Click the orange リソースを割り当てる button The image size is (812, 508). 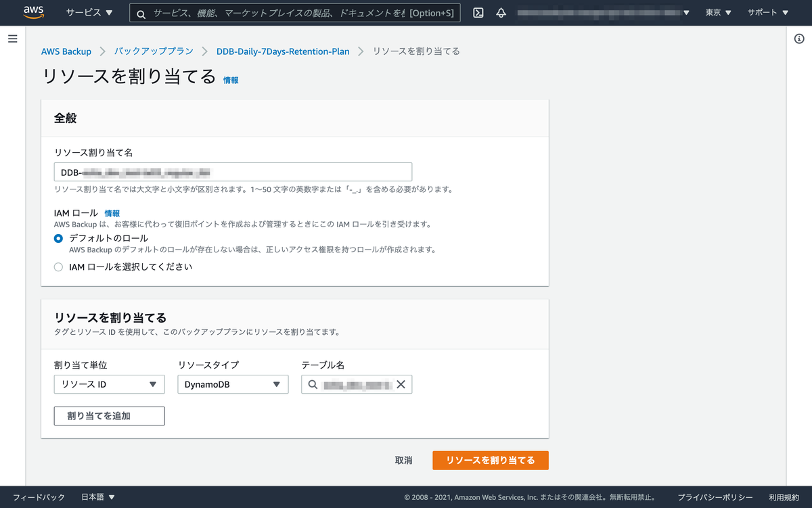click(x=491, y=460)
